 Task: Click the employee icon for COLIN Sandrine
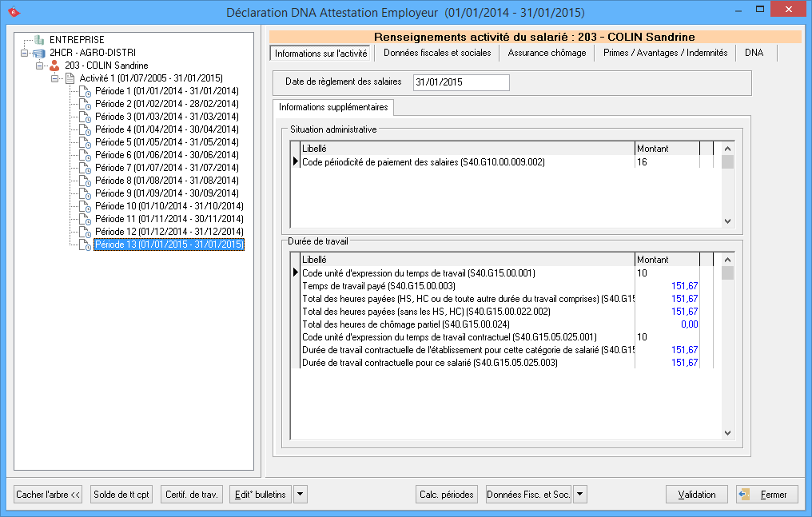coord(54,65)
